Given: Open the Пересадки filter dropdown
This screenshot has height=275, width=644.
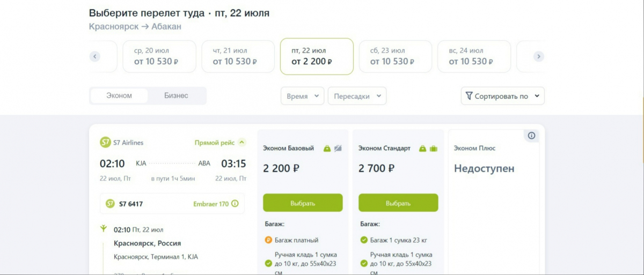Looking at the screenshot, I should click(x=357, y=96).
